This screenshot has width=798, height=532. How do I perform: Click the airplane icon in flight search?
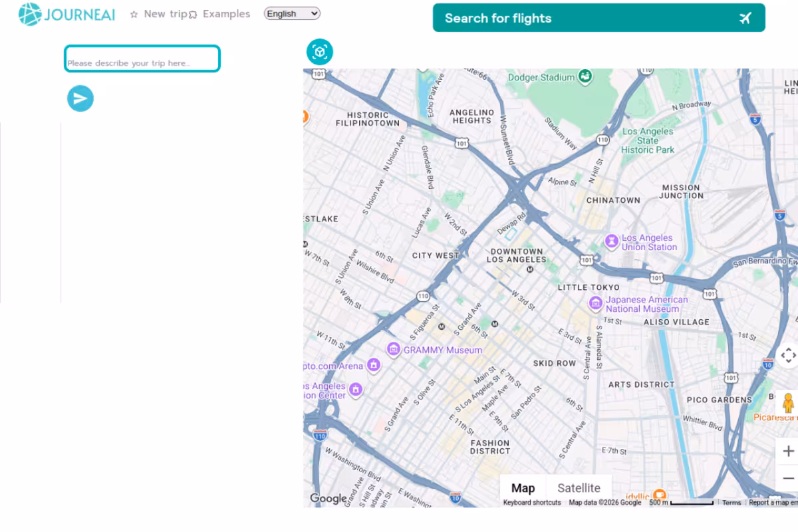point(745,18)
